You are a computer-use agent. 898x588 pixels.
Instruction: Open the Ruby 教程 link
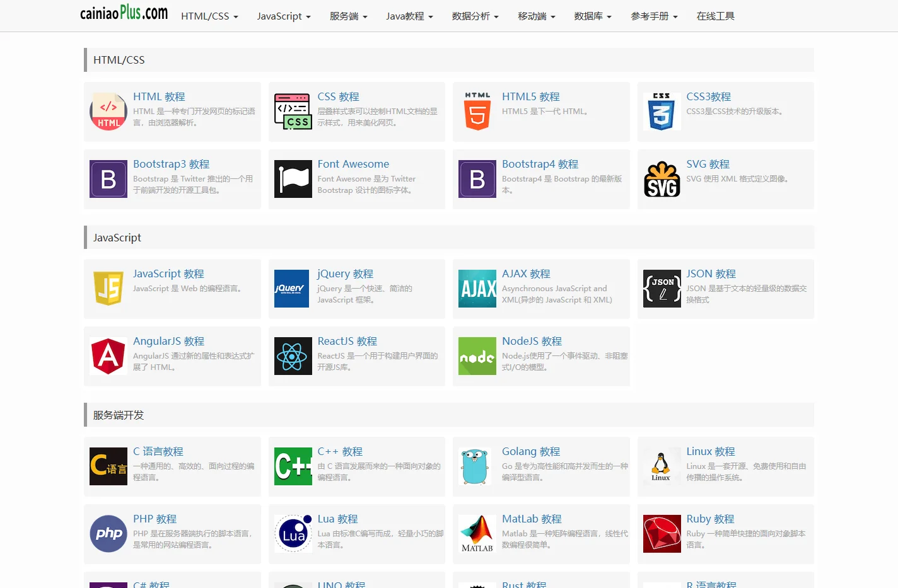[710, 519]
